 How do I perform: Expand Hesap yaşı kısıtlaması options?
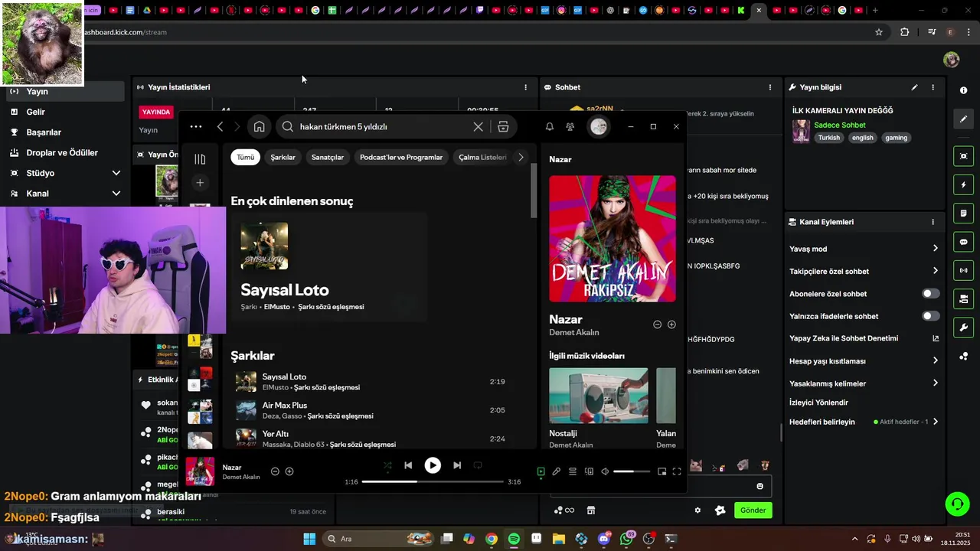pos(935,360)
